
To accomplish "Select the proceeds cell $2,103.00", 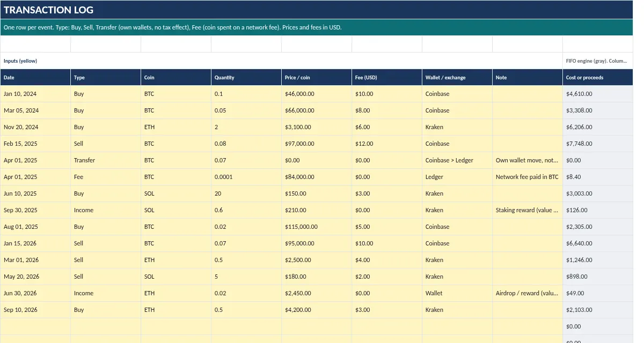I will (x=598, y=310).
